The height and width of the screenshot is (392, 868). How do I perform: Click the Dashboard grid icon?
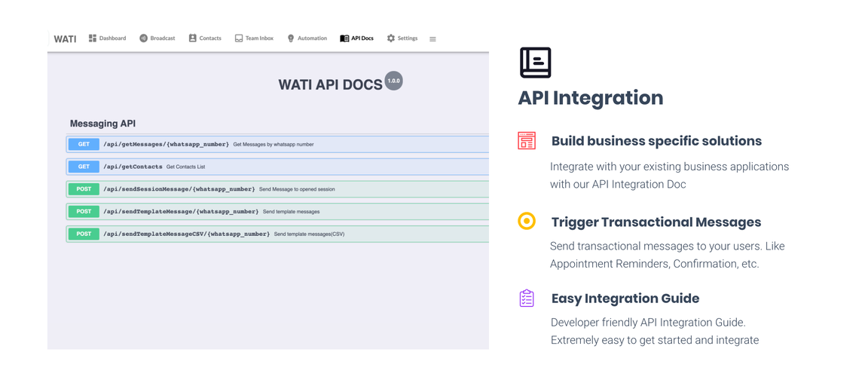(93, 38)
